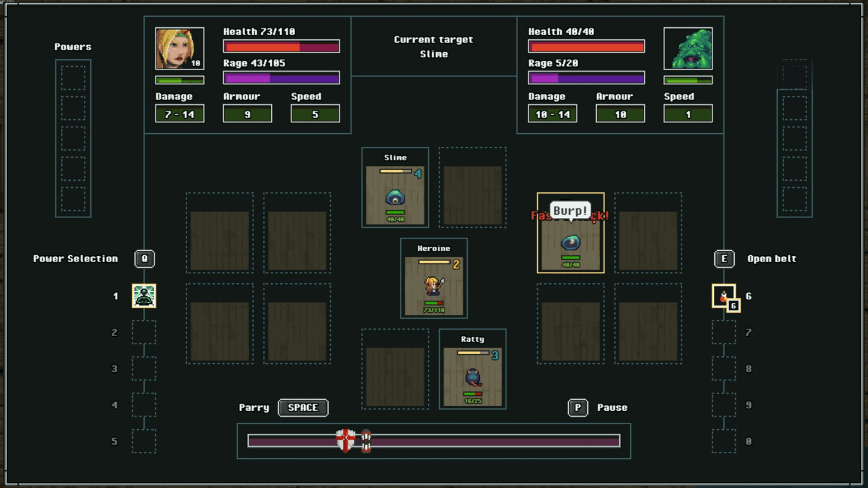The image size is (868, 488).
Task: Click the heroine's Rage 43/105 bar
Action: tap(281, 78)
